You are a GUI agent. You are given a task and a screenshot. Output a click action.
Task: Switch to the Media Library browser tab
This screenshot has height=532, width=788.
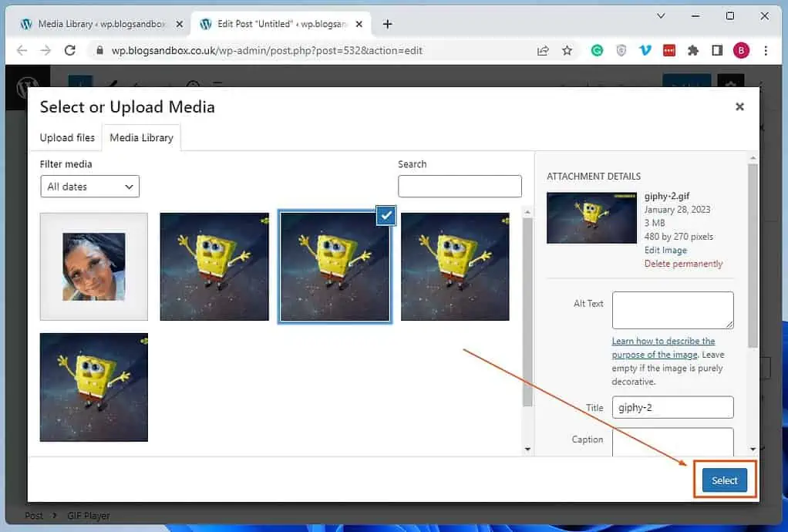pos(93,24)
